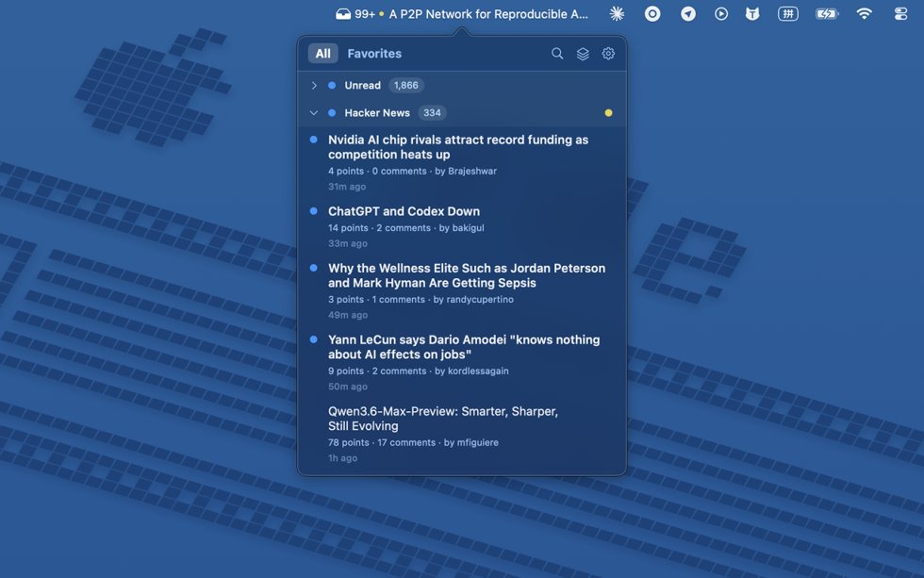Toggle unread dot on ChatGPT and Codex Down
This screenshot has width=924, height=578.
click(x=313, y=211)
